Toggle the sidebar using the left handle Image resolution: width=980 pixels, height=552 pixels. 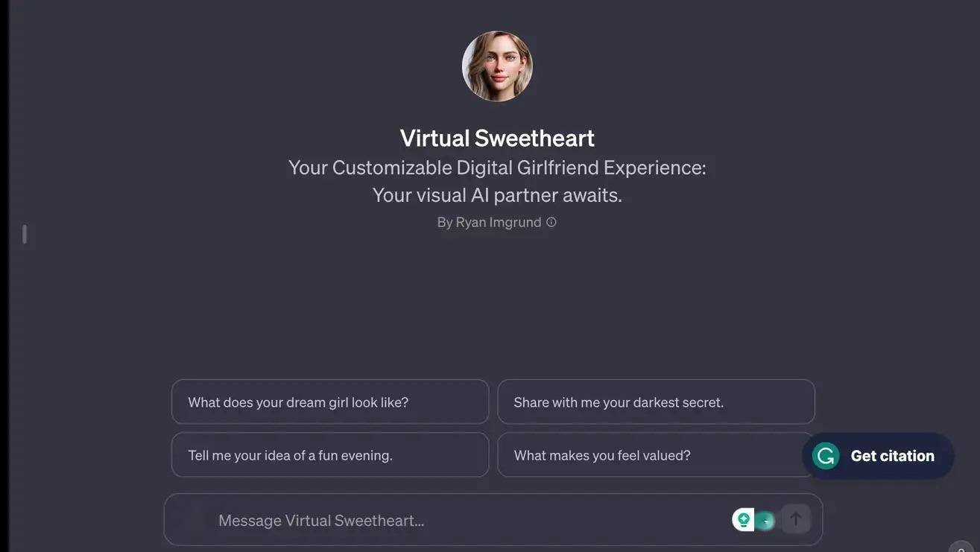tap(25, 235)
